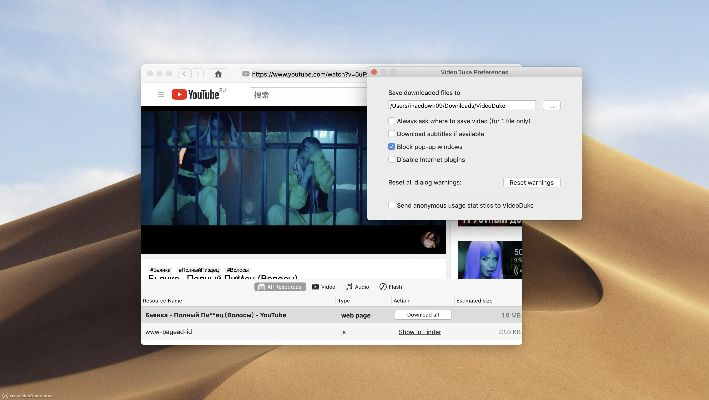The width and height of the screenshot is (709, 400).
Task: Go back with the browser back arrow
Action: [184, 74]
